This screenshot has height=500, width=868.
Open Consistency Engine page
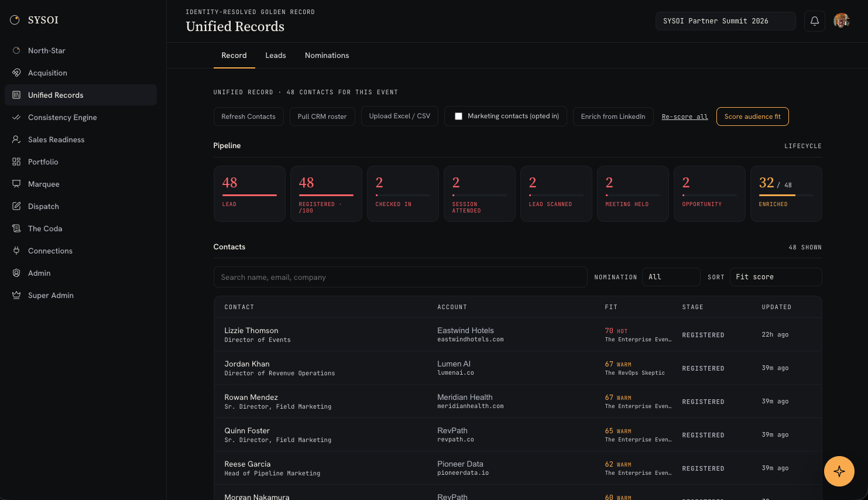click(x=81, y=117)
